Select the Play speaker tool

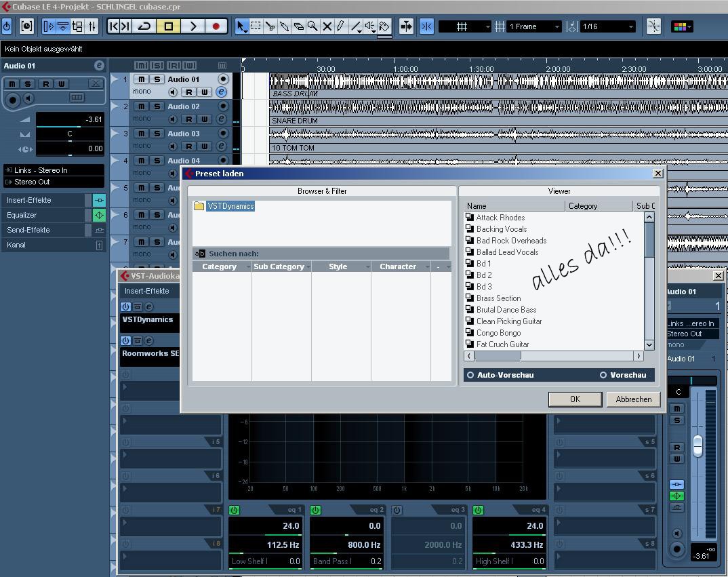[x=370, y=26]
